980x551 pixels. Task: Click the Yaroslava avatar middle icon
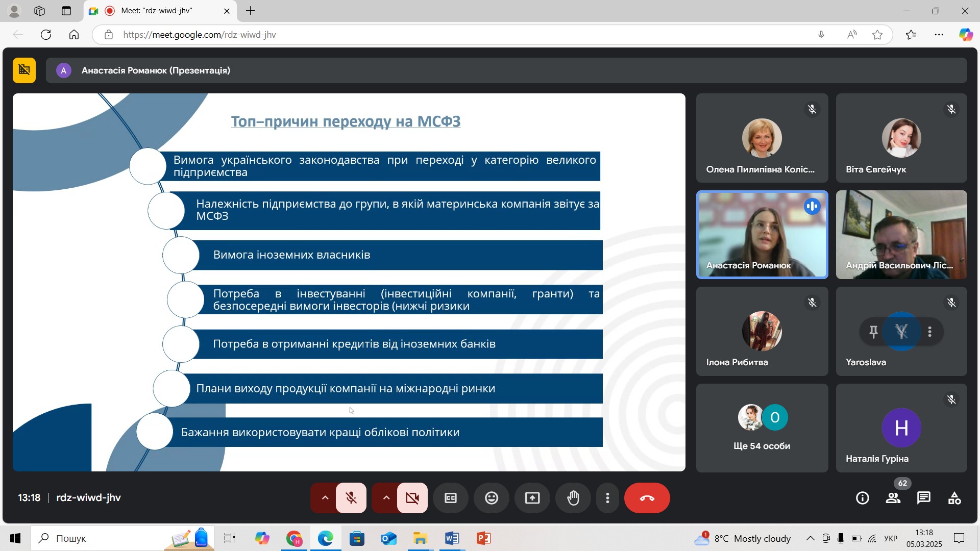pyautogui.click(x=901, y=332)
